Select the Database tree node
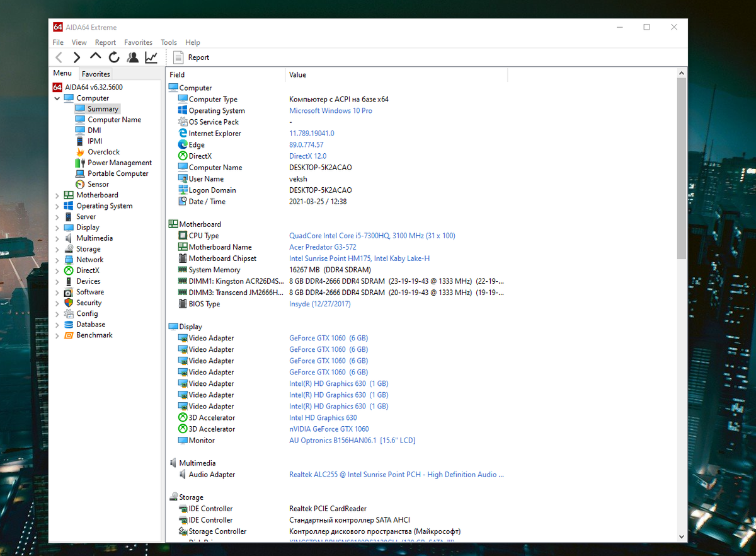The image size is (756, 556). pyautogui.click(x=91, y=324)
